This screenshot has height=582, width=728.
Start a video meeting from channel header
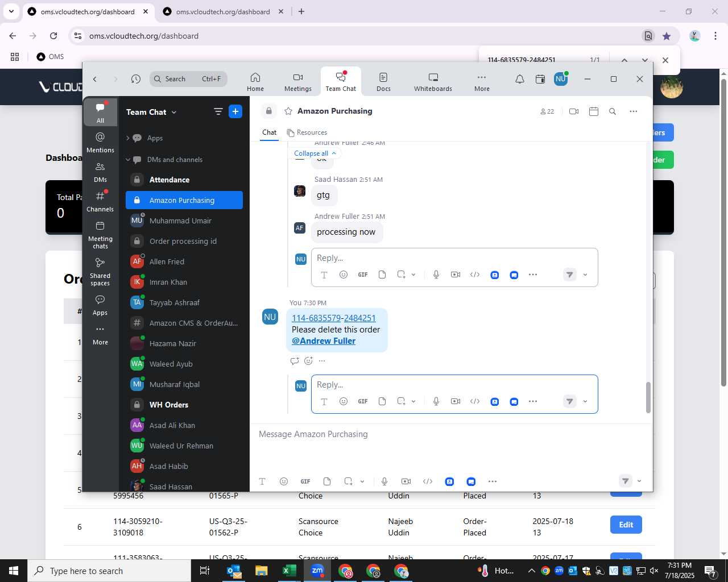click(574, 111)
